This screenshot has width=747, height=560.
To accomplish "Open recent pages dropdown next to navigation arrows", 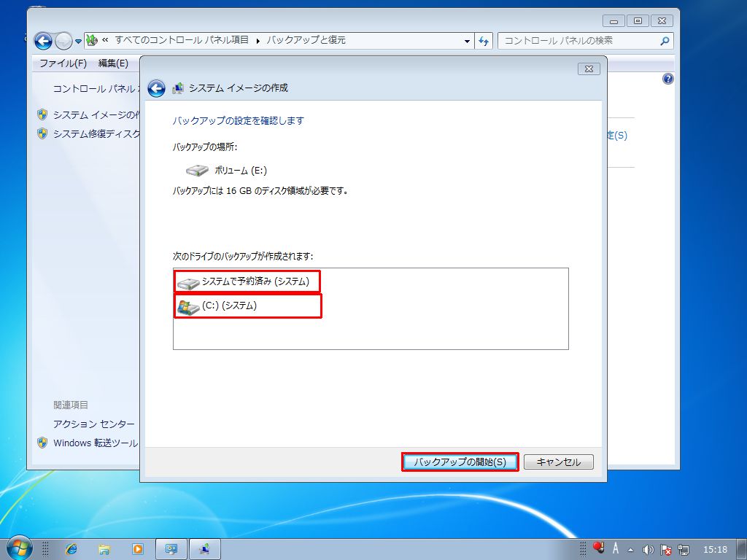I will coord(78,42).
